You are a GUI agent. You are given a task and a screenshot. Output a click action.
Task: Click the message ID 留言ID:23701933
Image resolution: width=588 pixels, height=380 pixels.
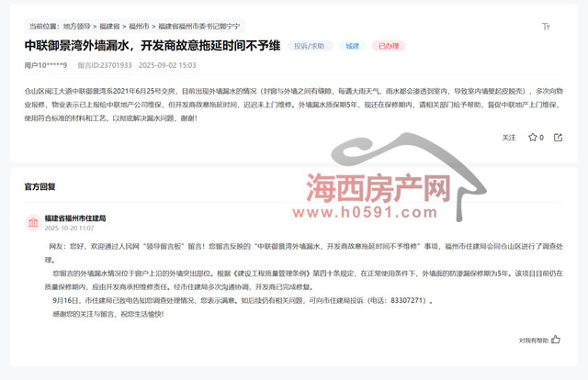pos(105,65)
